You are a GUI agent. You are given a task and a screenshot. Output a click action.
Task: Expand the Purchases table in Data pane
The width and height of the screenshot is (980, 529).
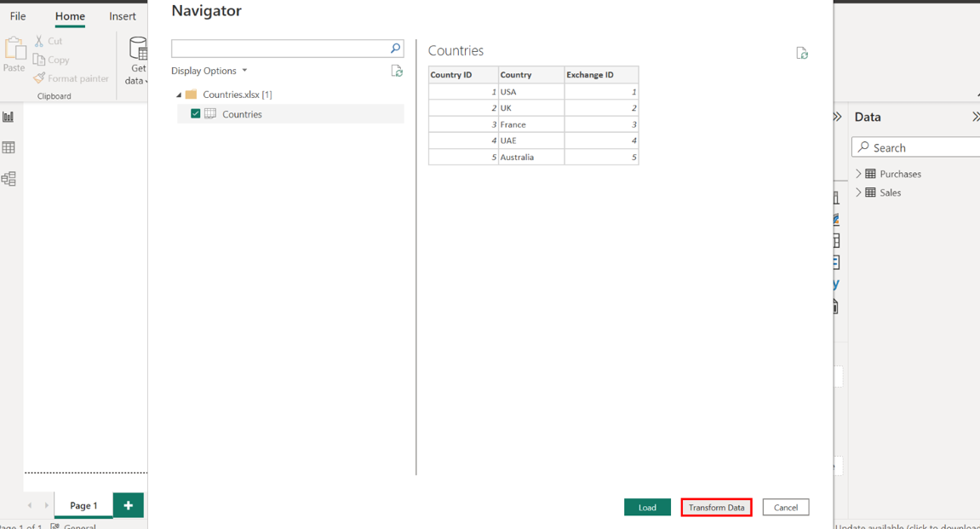point(858,174)
